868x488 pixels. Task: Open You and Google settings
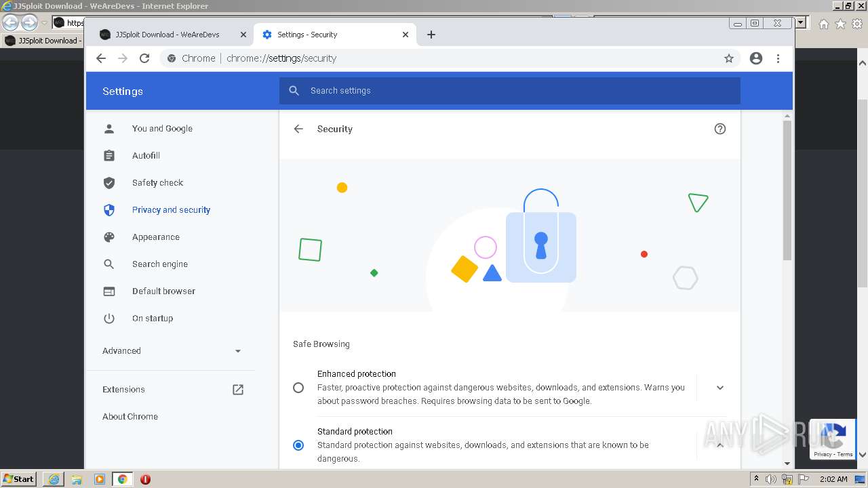pyautogui.click(x=162, y=129)
